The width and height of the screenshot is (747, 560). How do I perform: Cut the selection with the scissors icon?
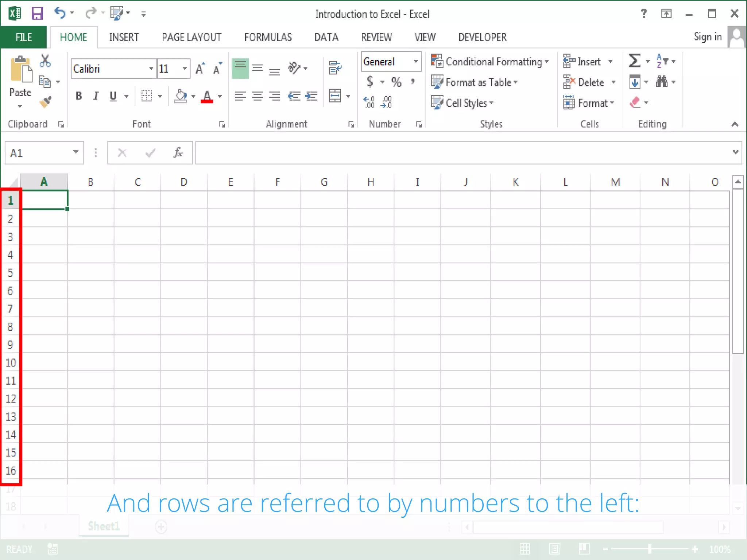45,61
